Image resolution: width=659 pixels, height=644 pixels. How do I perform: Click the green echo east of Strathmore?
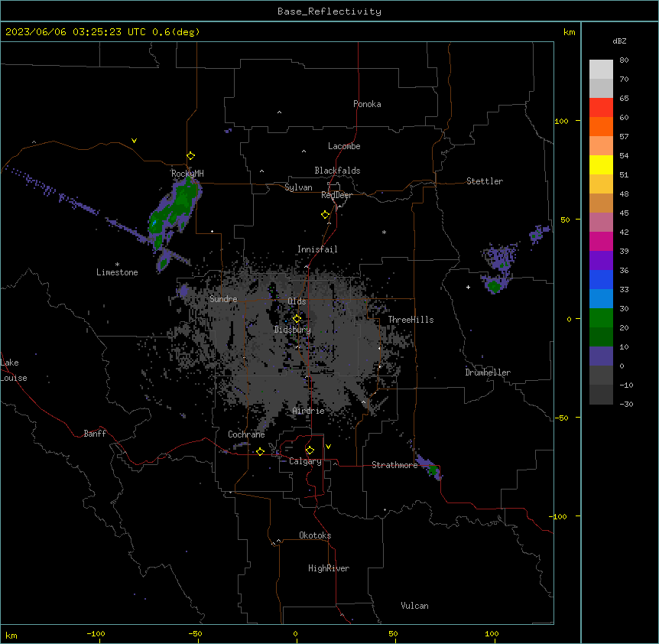click(x=433, y=470)
